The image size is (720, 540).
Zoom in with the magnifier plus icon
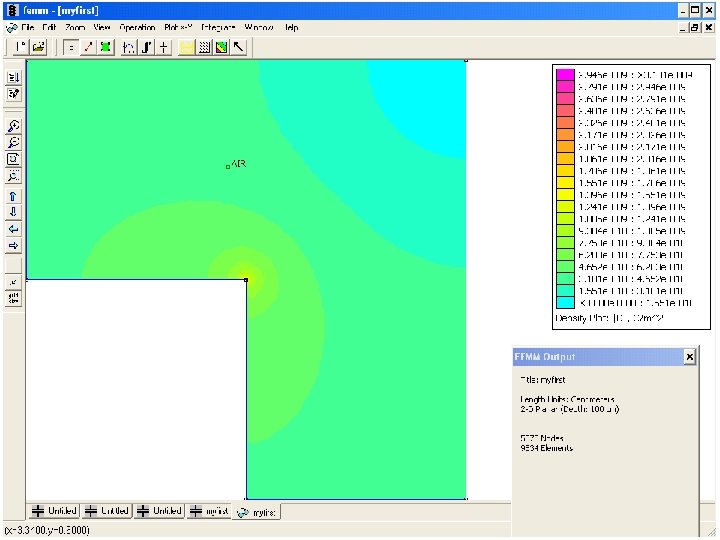[x=14, y=126]
